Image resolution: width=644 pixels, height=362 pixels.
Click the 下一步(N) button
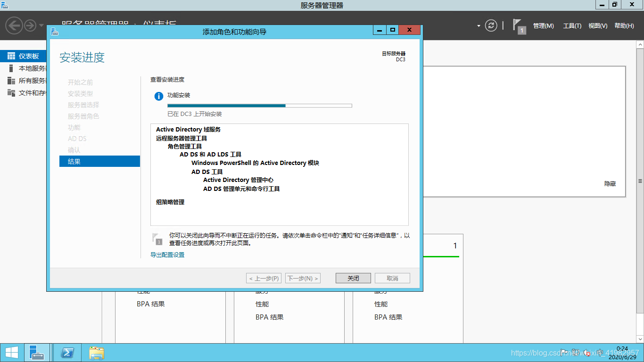303,278
